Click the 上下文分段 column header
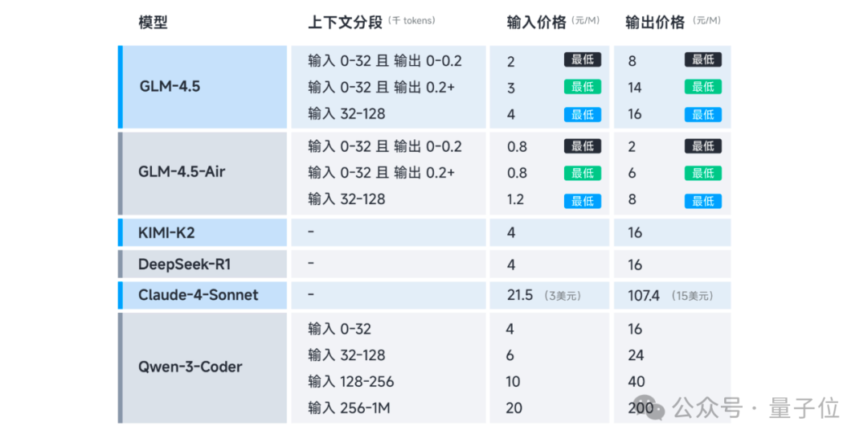Image resolution: width=868 pixels, height=443 pixels. pos(345,23)
